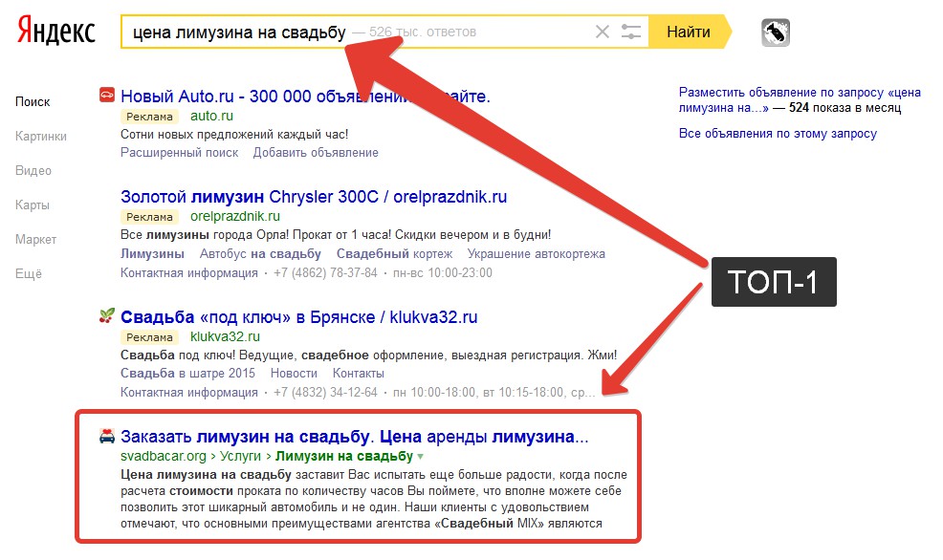Open Автобус на свадьбу sitelink
The image size is (943, 560).
tap(260, 253)
